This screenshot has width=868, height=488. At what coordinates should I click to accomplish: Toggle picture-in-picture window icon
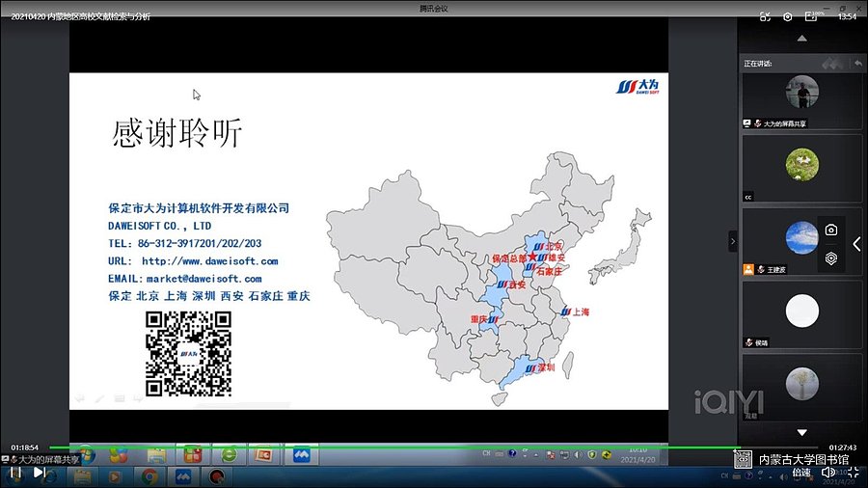click(x=811, y=16)
